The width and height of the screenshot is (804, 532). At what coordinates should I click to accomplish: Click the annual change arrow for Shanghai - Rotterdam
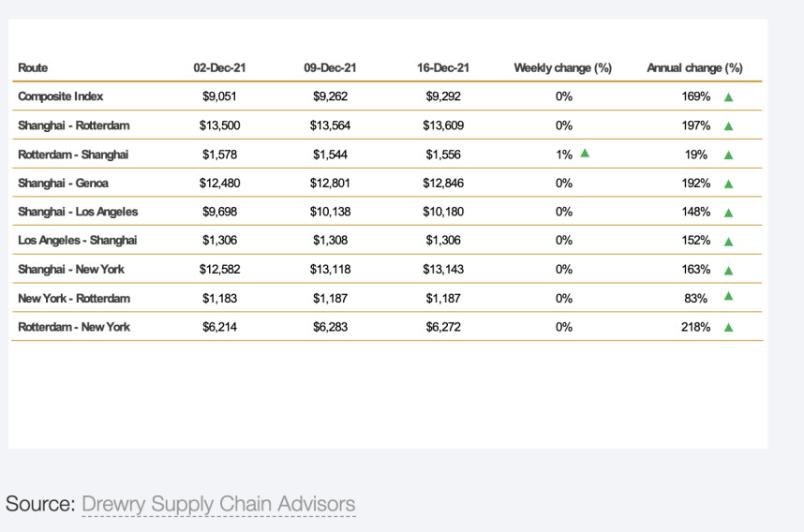point(728,126)
